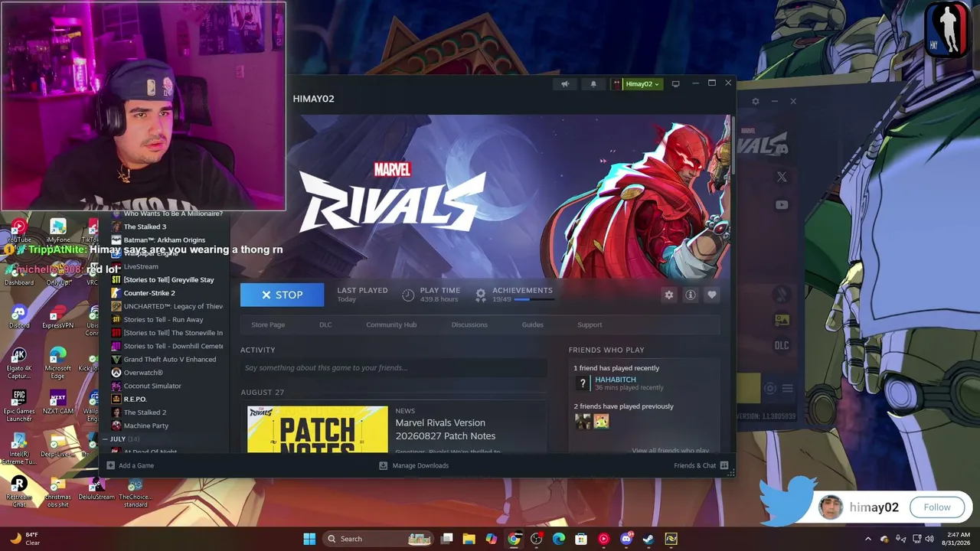Open the Guides tab
This screenshot has width=980, height=551.
pos(533,324)
